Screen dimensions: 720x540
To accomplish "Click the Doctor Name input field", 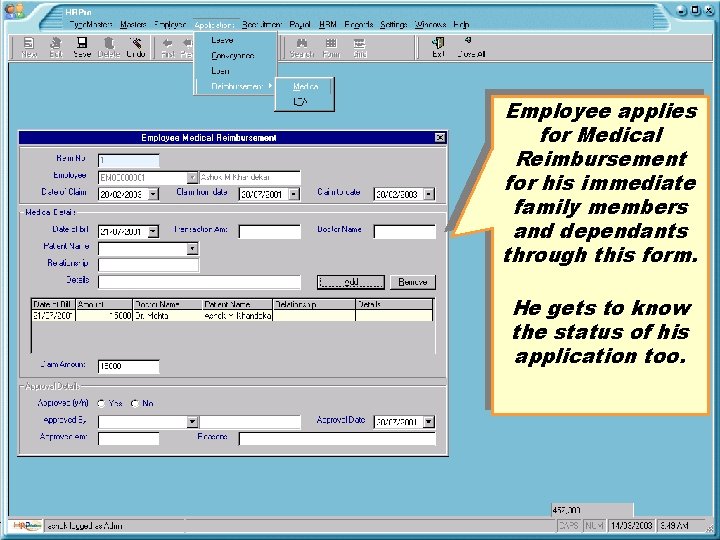I will 405,231.
